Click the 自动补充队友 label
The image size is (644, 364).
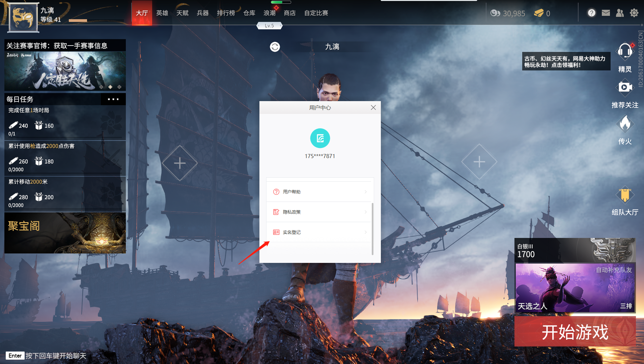pyautogui.click(x=614, y=270)
